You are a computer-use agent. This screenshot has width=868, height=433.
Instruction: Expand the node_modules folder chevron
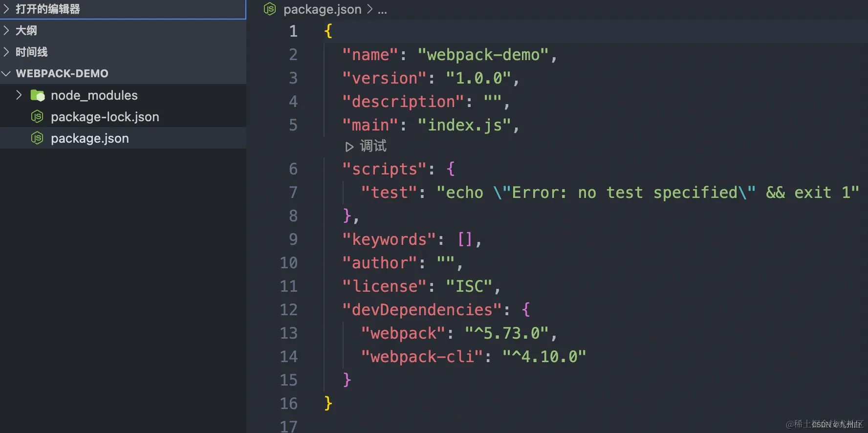(x=19, y=95)
